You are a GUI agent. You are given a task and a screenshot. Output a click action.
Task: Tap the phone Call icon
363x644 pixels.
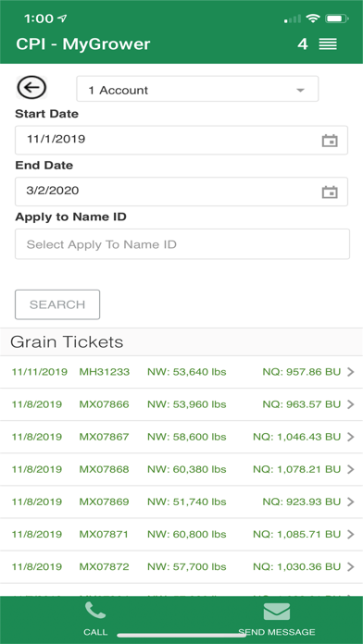point(95,611)
